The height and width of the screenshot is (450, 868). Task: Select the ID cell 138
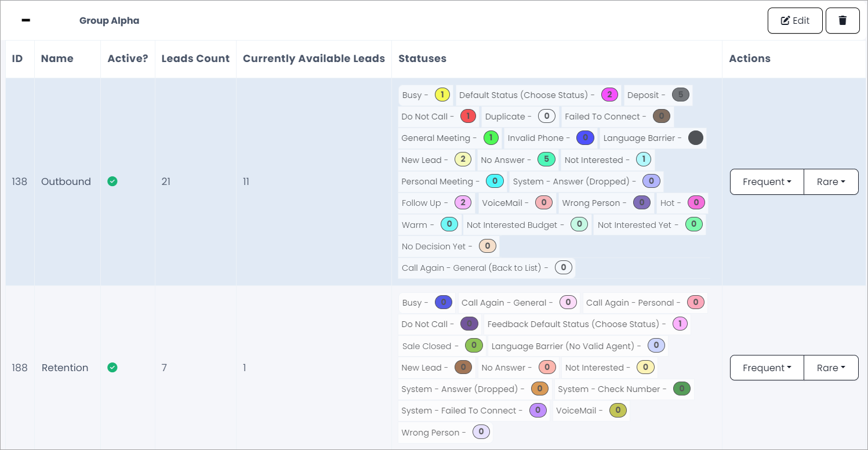pyautogui.click(x=20, y=182)
